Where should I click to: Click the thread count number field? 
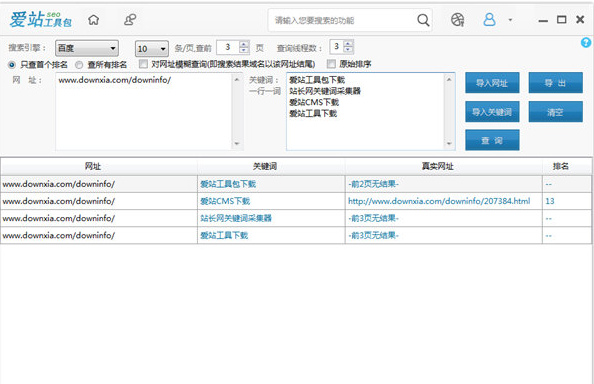click(x=336, y=47)
